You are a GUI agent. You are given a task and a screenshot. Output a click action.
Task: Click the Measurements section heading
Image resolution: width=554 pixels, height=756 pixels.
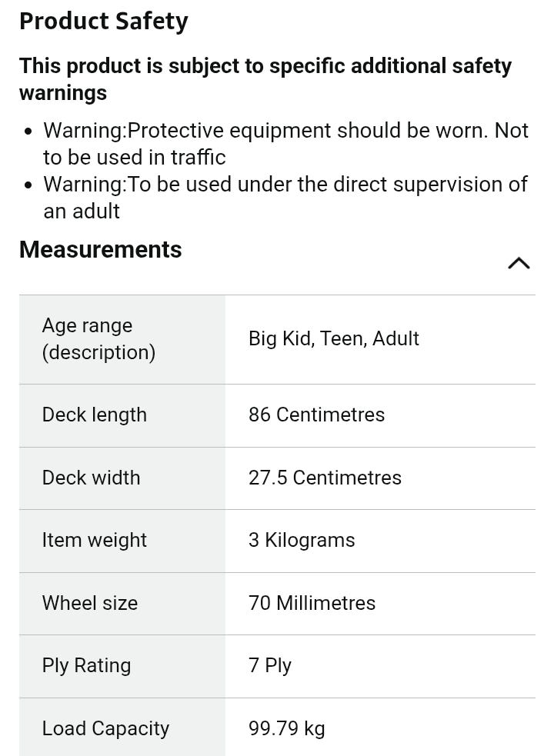pos(100,250)
